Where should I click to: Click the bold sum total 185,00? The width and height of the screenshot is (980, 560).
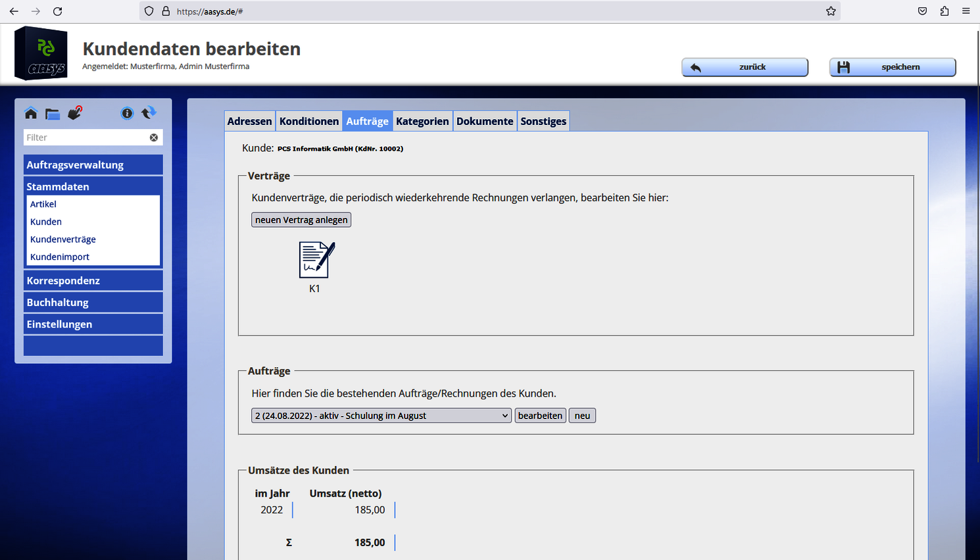pos(370,542)
